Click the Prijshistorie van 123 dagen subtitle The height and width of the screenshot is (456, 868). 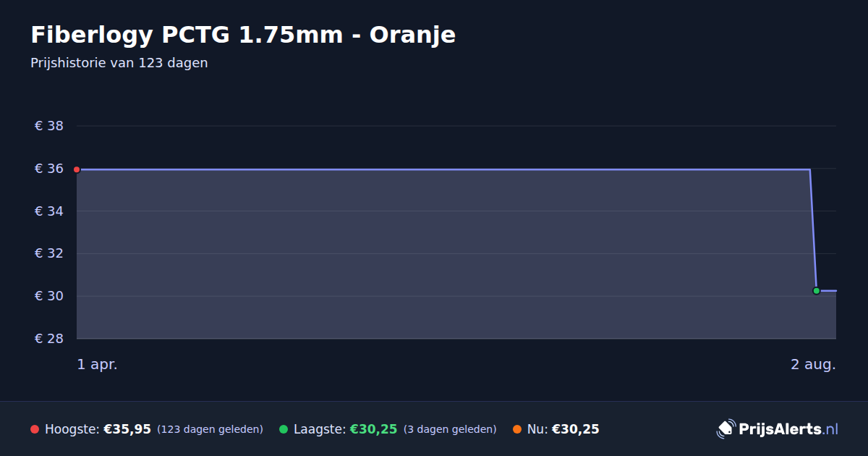click(x=119, y=63)
